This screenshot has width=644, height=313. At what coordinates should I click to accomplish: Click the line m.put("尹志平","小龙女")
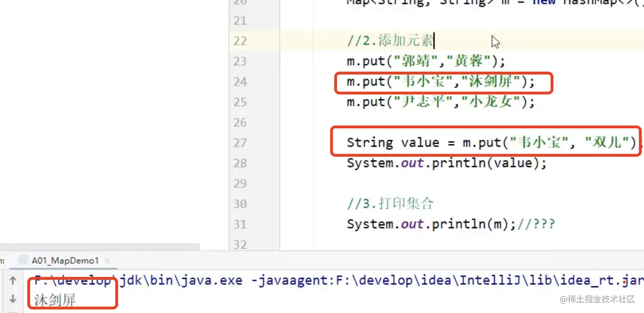[x=441, y=102]
